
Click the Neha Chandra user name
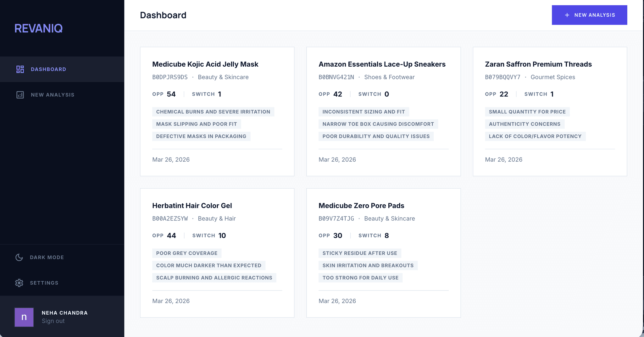65,313
